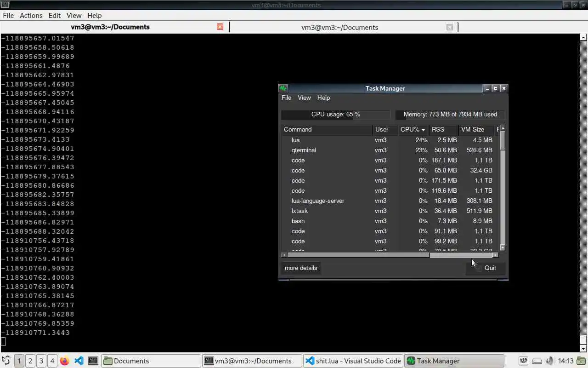
Task: Open the volume control tray icon
Action: 550,361
